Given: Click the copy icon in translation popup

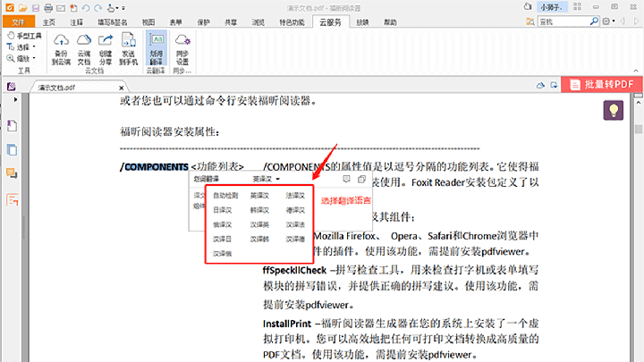Looking at the screenshot, I should coord(361,179).
